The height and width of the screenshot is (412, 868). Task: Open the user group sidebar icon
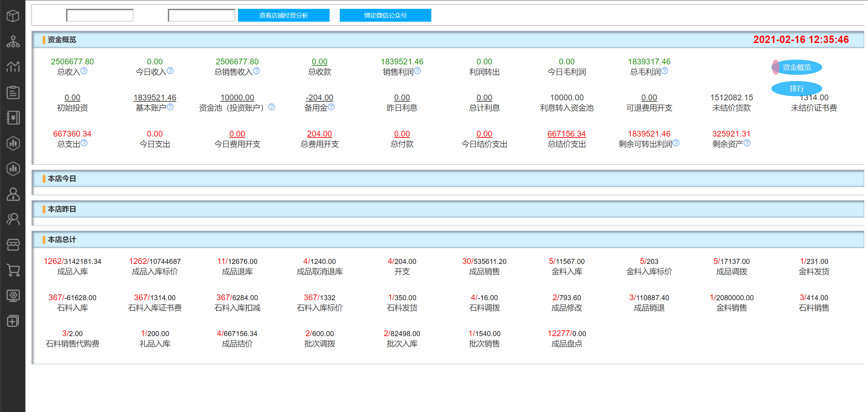pos(13,219)
